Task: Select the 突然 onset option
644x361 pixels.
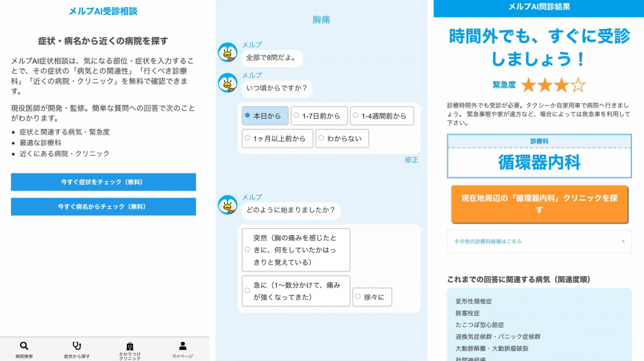Action: point(296,250)
